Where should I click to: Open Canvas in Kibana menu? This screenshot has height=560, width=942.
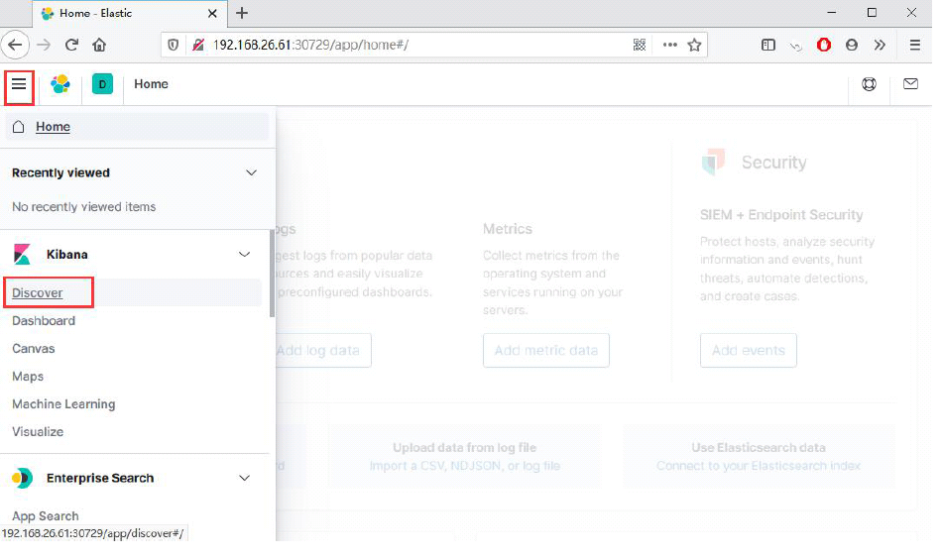pos(33,349)
